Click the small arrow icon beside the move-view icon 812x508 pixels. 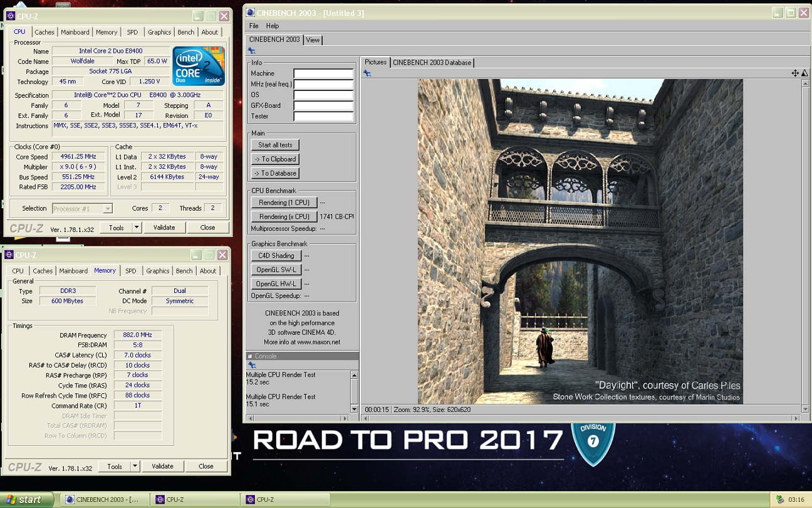tap(804, 73)
